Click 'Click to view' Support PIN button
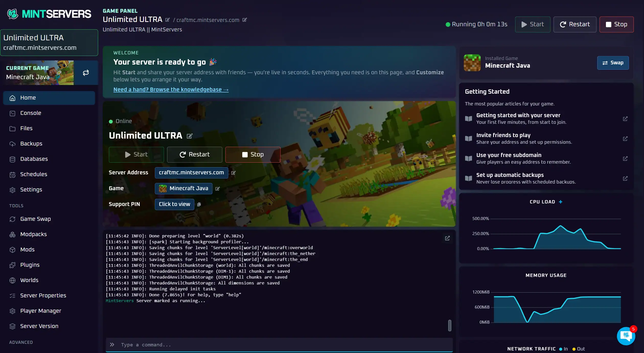 [174, 204]
